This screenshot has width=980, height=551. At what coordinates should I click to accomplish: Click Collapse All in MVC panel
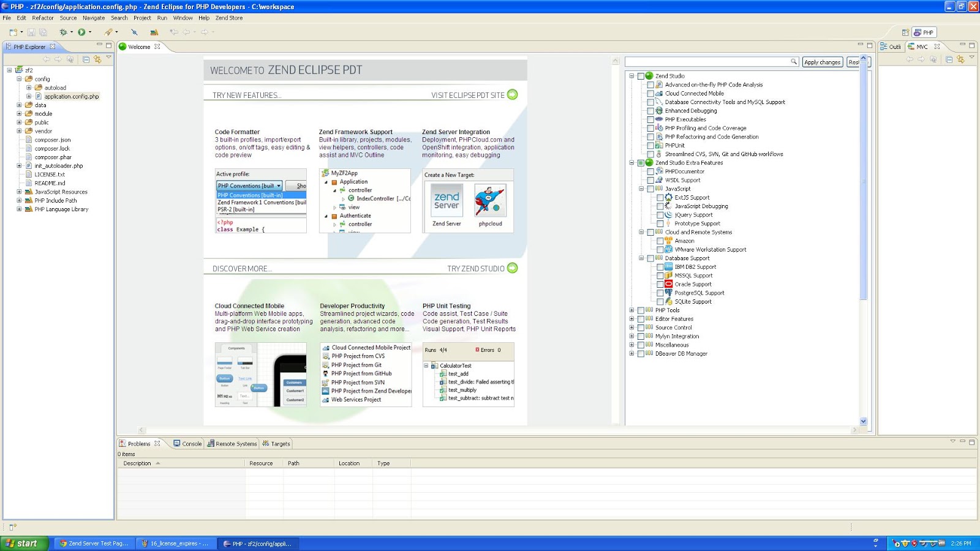(949, 59)
